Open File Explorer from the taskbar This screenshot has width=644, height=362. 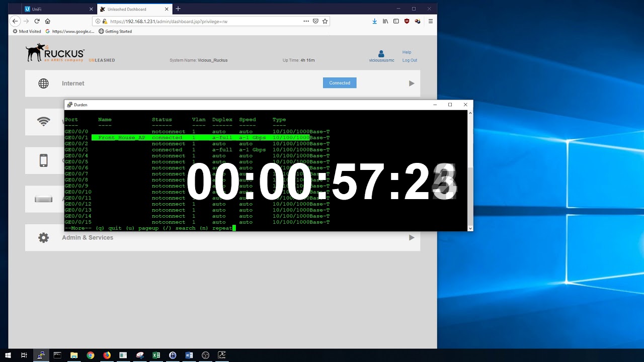[x=74, y=355]
